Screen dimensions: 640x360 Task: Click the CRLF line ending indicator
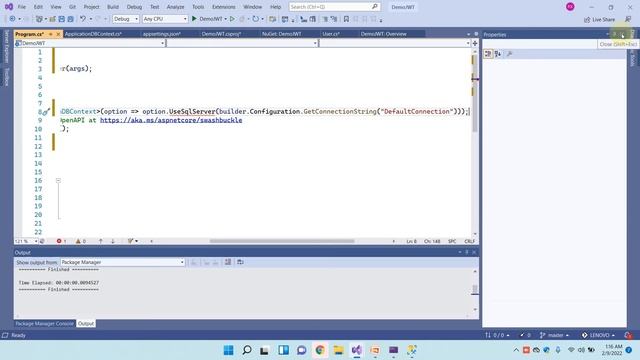click(x=469, y=241)
